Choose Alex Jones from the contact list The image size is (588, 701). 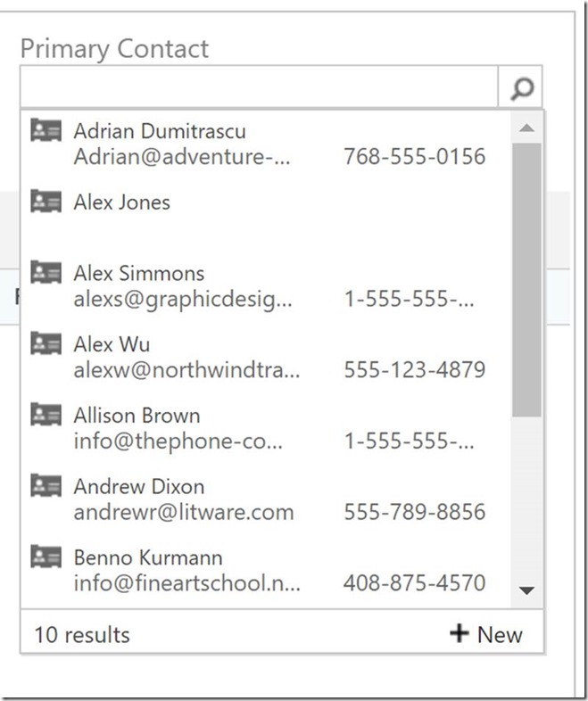tap(121, 202)
